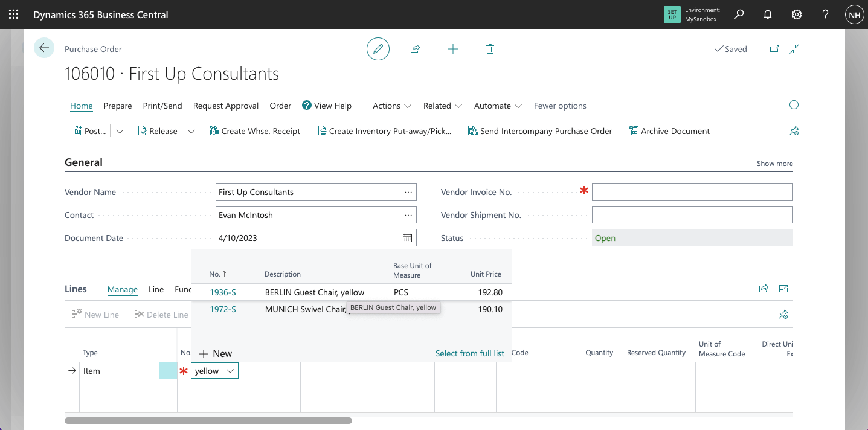The image size is (868, 430).
Task: Click the plus icon to create new
Action: pyautogui.click(x=452, y=49)
